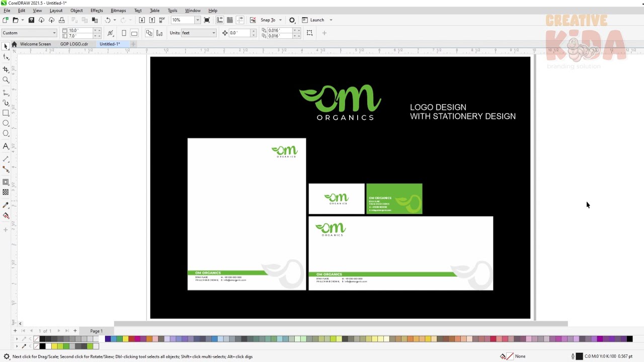The image size is (644, 362).
Task: Open Options via the gear icon in toolbar
Action: click(292, 20)
